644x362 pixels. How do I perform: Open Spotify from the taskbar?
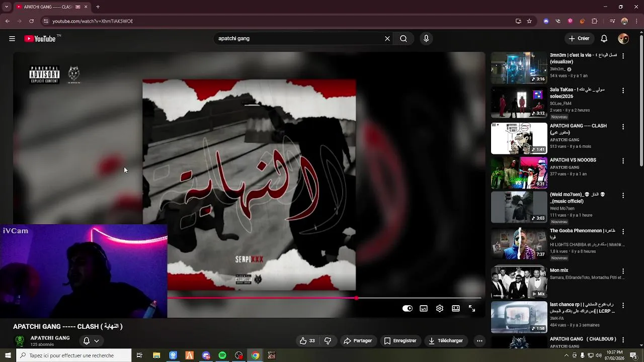(x=222, y=355)
